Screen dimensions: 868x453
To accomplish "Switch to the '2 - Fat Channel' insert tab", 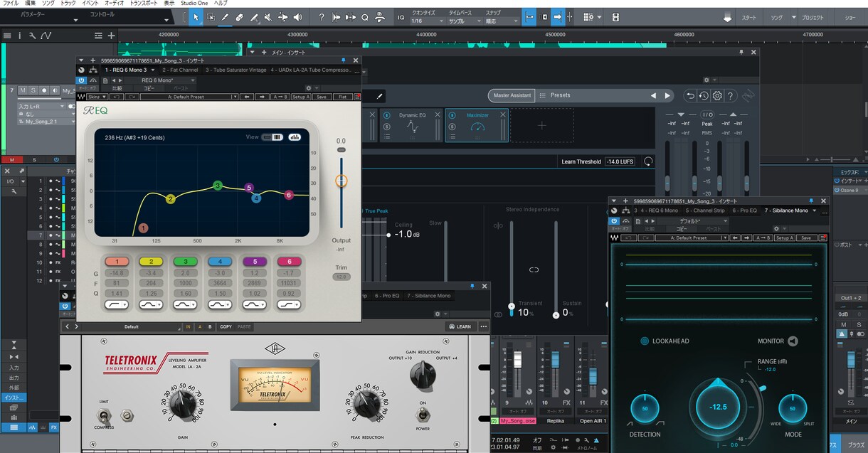I will click(x=180, y=70).
